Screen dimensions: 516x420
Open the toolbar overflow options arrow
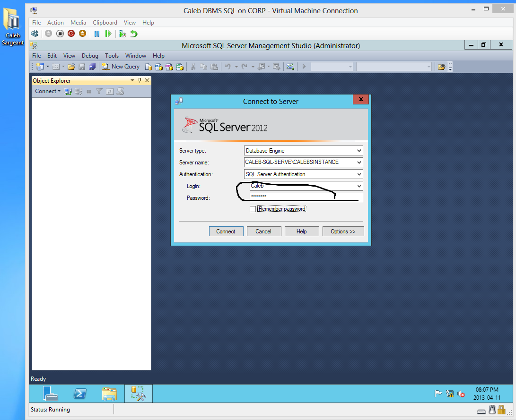450,67
